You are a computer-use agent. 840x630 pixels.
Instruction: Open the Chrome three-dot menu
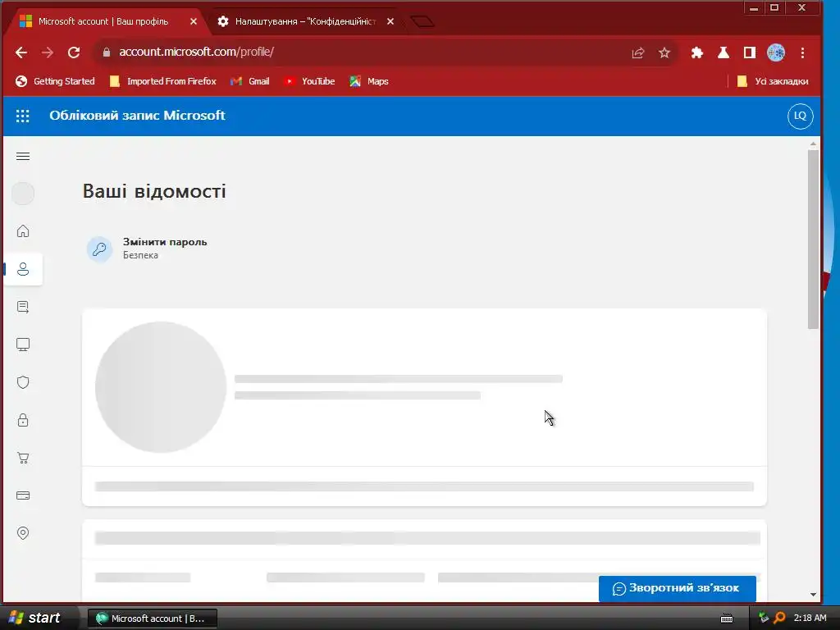(802, 52)
